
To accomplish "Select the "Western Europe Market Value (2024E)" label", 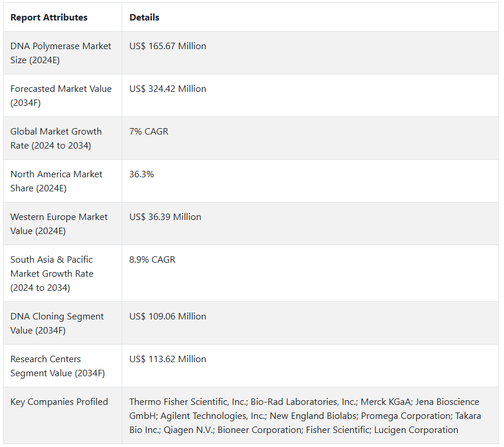I will (59, 224).
